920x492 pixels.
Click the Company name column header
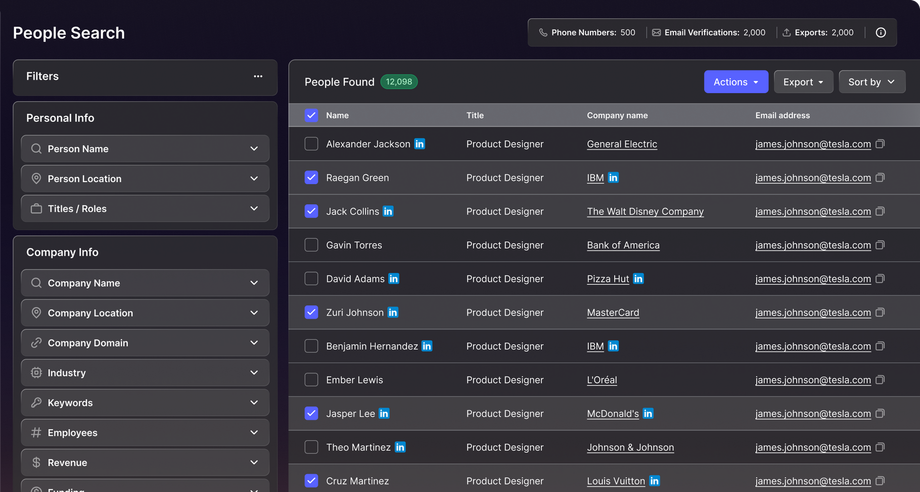pos(617,116)
